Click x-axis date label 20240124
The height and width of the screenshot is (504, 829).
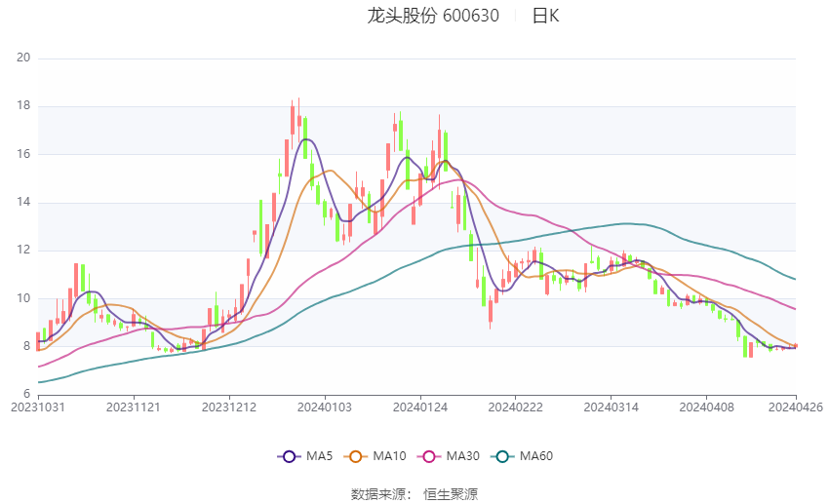point(420,407)
